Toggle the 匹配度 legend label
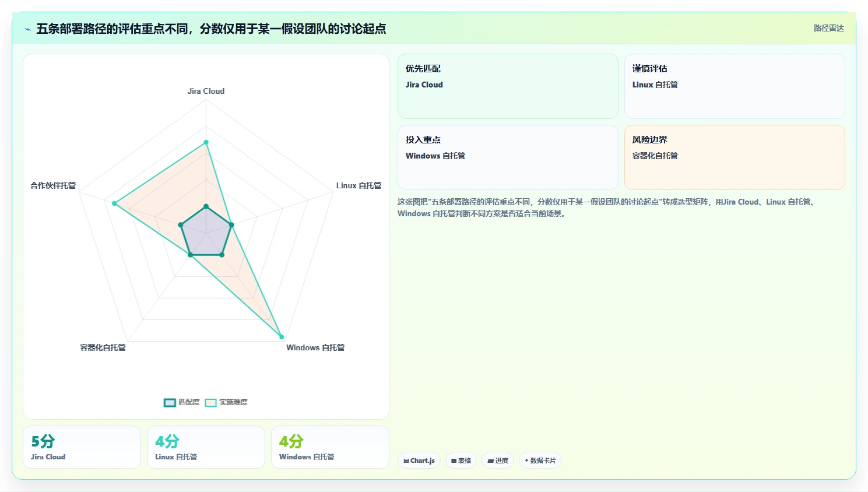 (189, 402)
